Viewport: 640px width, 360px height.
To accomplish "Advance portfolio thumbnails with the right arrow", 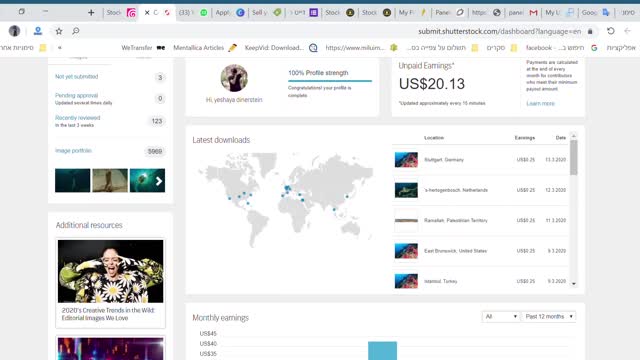I will click(x=159, y=181).
